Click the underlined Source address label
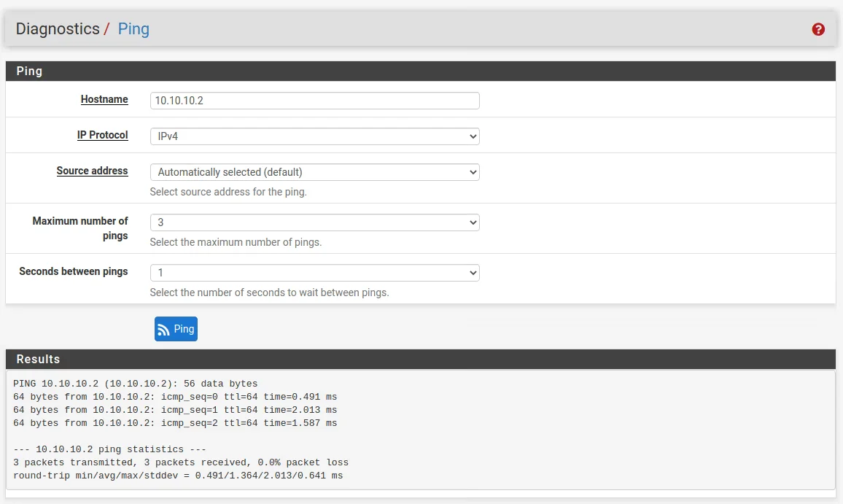 point(92,171)
